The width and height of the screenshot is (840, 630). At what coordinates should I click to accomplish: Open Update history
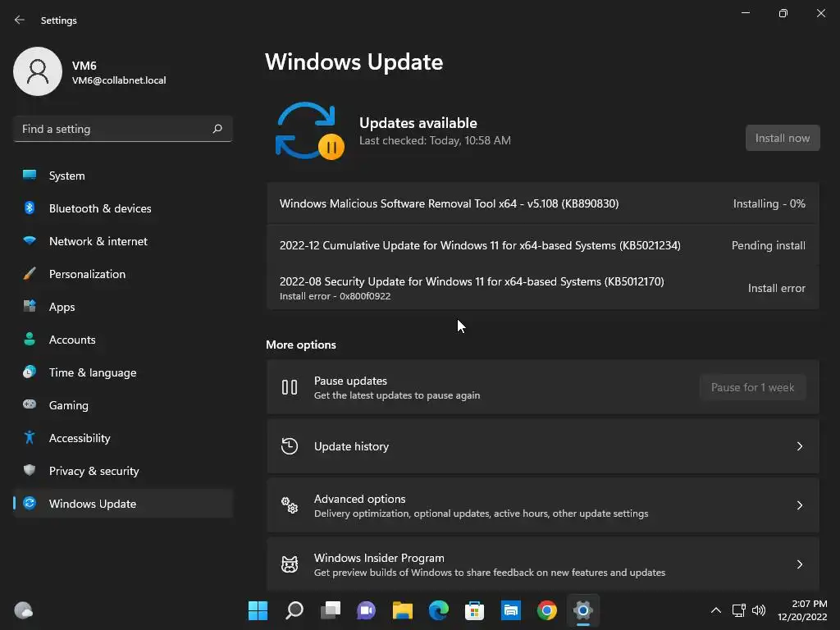[543, 446]
